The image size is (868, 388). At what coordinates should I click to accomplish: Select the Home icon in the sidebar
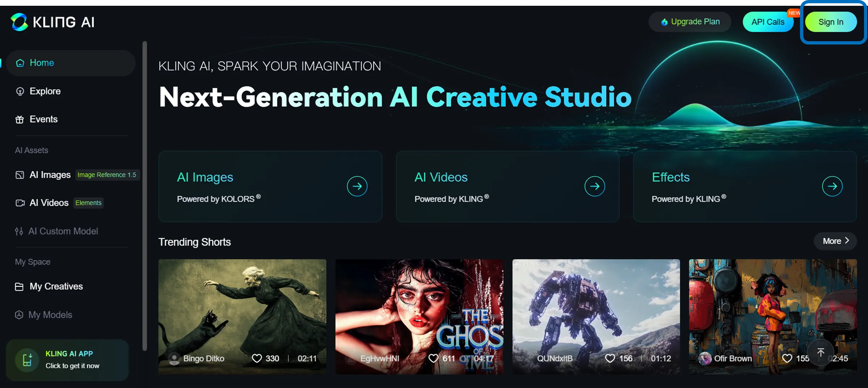[20, 63]
